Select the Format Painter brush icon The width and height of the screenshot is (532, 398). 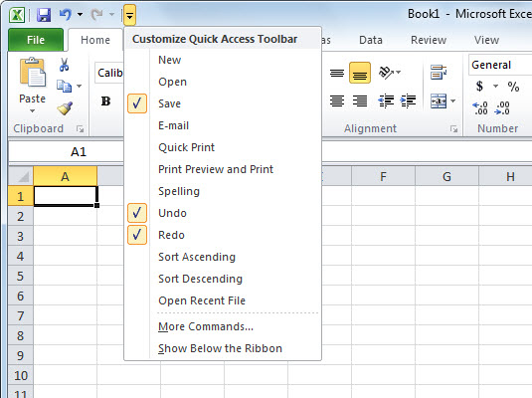[65, 108]
